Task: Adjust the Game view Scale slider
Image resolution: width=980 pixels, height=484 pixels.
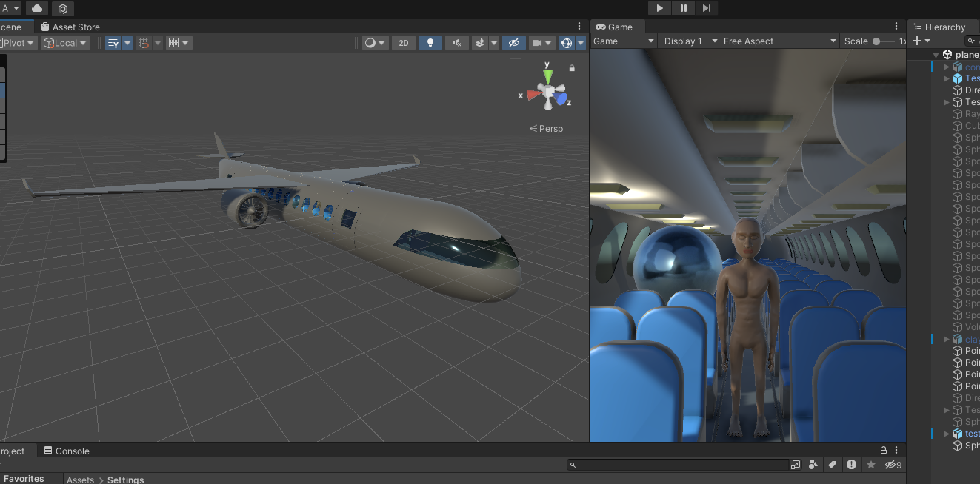Action: [877, 41]
